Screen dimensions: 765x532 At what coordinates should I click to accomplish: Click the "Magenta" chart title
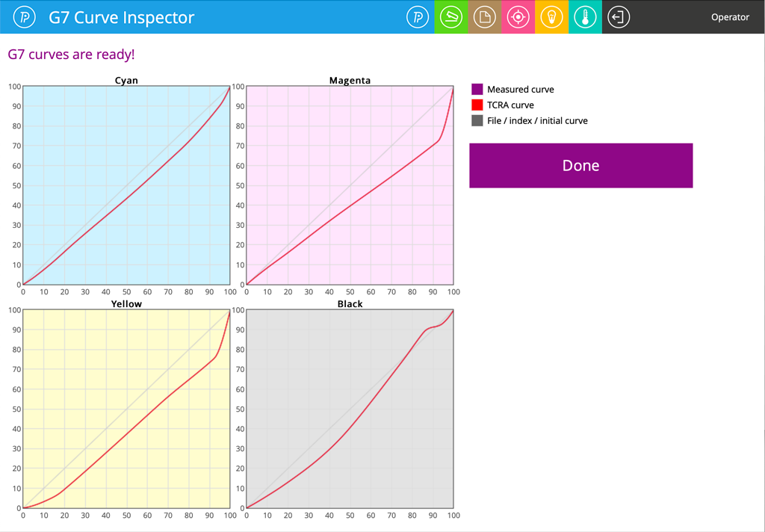point(350,81)
